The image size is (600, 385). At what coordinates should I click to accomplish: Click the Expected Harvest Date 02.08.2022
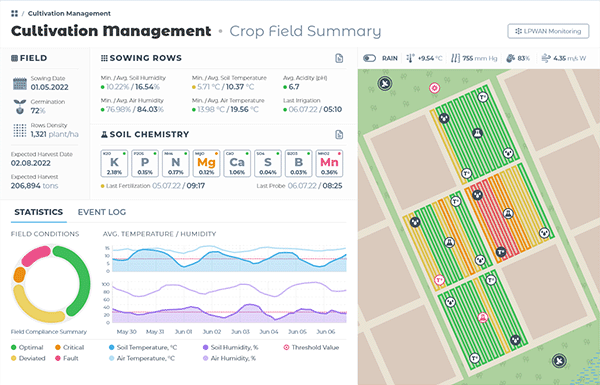(31, 163)
